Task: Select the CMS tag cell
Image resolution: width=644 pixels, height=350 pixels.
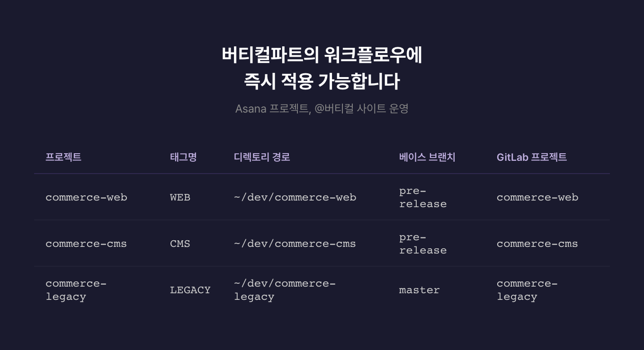Action: pos(180,244)
